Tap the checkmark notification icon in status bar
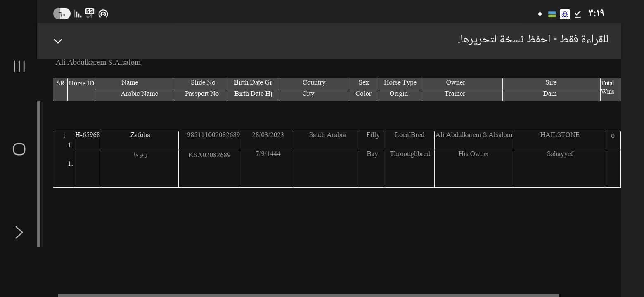The height and width of the screenshot is (297, 644). pyautogui.click(x=578, y=14)
